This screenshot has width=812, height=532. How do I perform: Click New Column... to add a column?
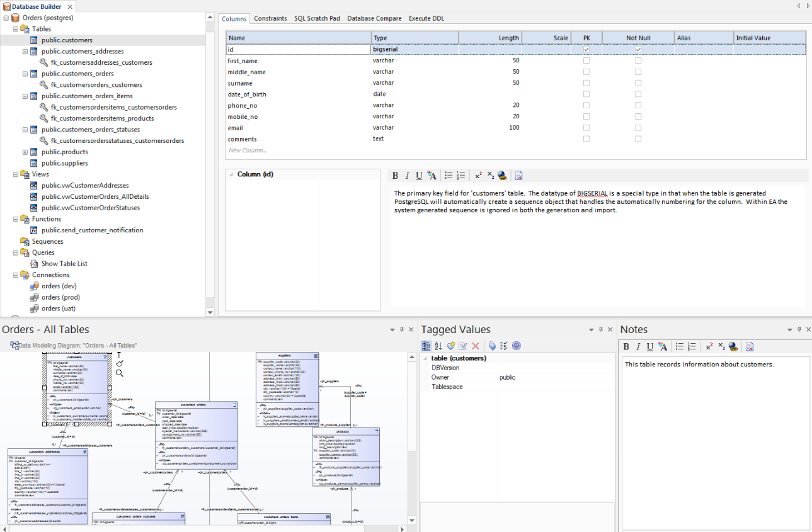[248, 150]
